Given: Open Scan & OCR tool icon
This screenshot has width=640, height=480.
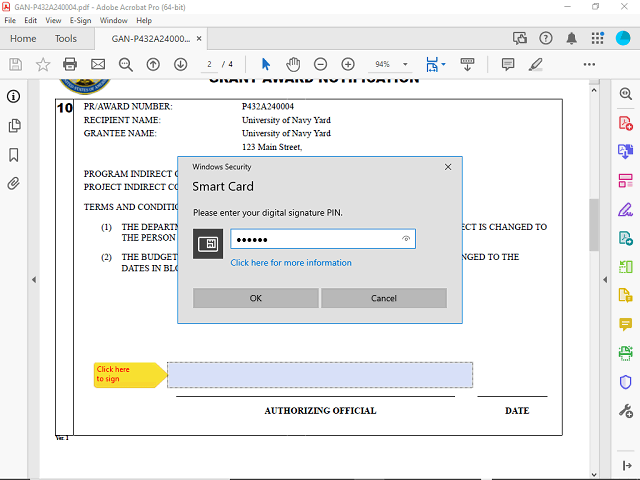Looking at the screenshot, I should 625,353.
